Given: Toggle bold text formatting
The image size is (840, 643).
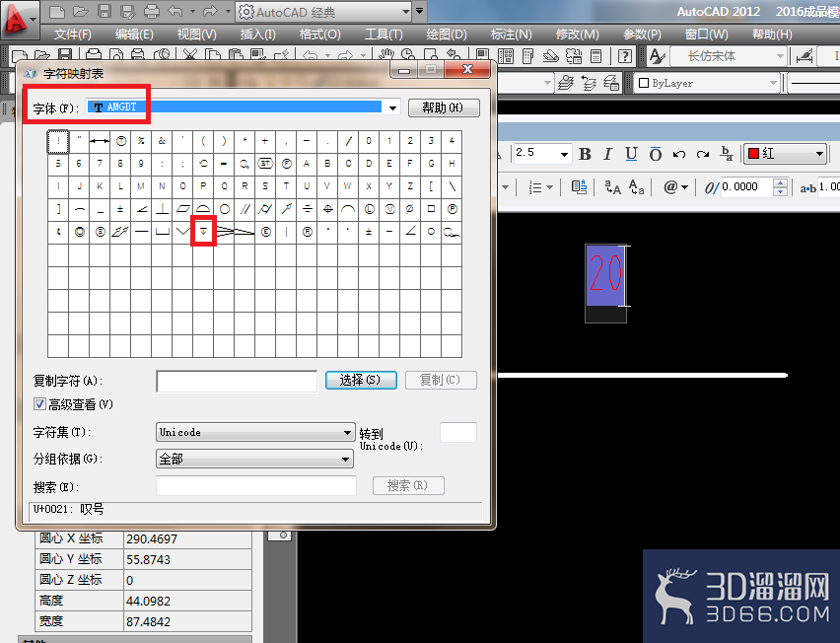Looking at the screenshot, I should point(585,154).
